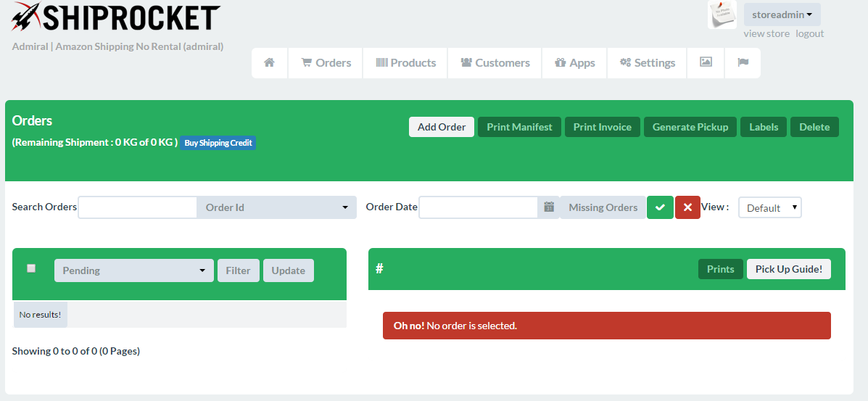The width and height of the screenshot is (868, 401).
Task: Click the store admin profile photo thumbnail
Action: click(722, 15)
